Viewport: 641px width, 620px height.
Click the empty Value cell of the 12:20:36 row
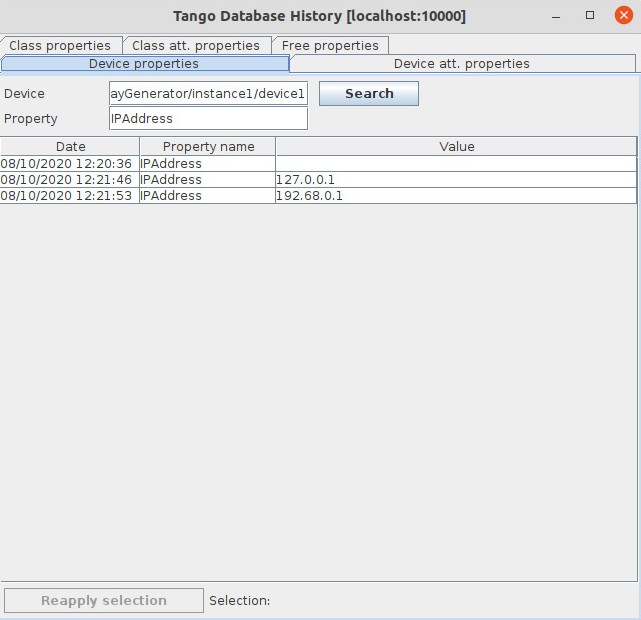[x=456, y=164]
